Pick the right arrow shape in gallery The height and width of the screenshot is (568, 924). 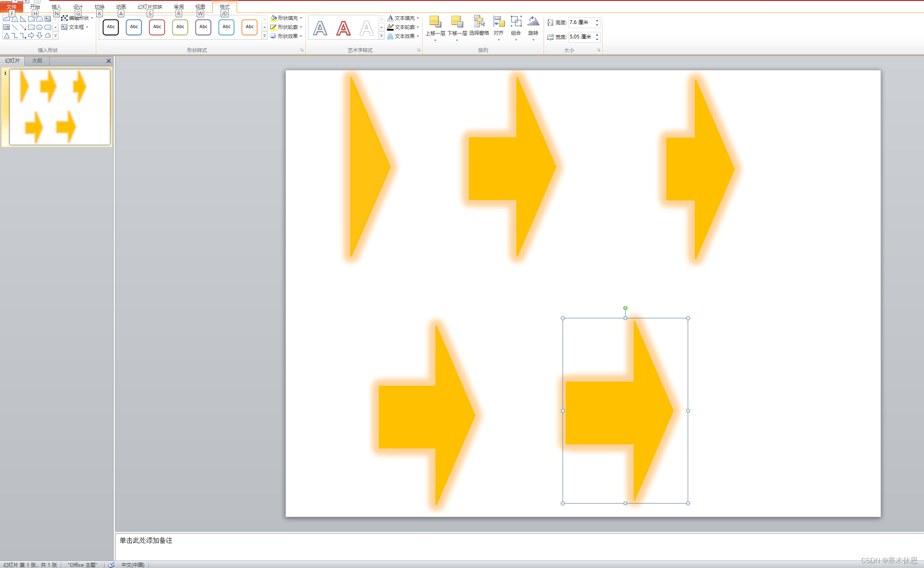pyautogui.click(x=31, y=36)
